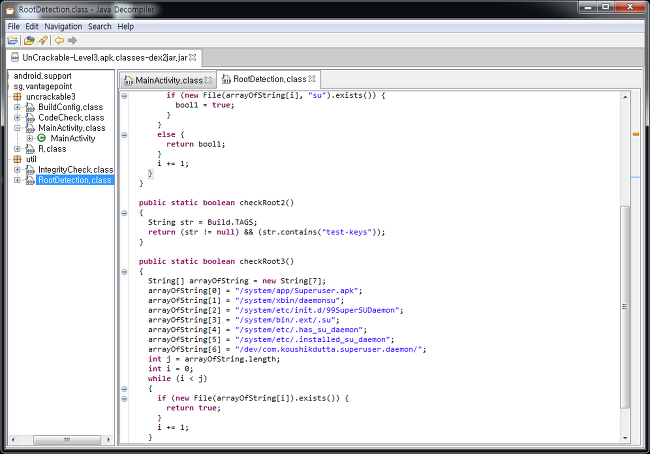
Task: Open the Search menu
Action: 99,27
